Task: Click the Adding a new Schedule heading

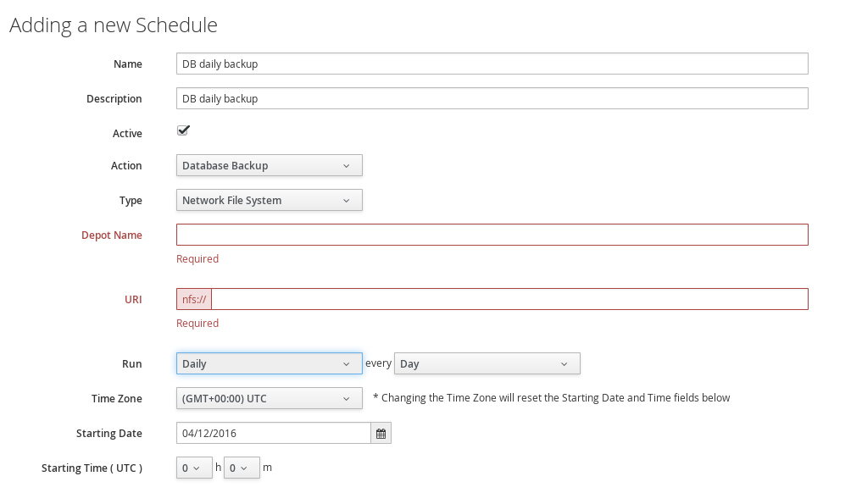Action: click(114, 25)
